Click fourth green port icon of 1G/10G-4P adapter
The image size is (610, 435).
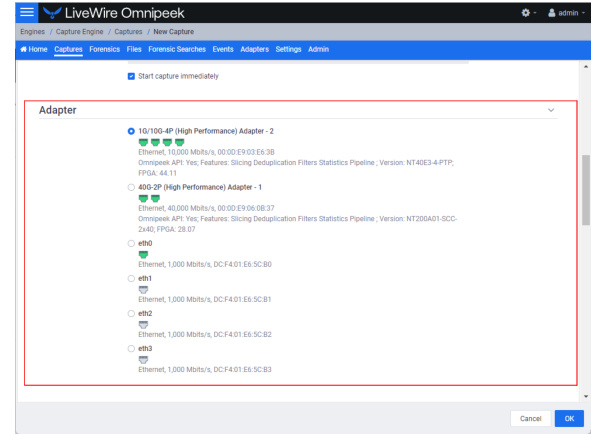pos(179,142)
